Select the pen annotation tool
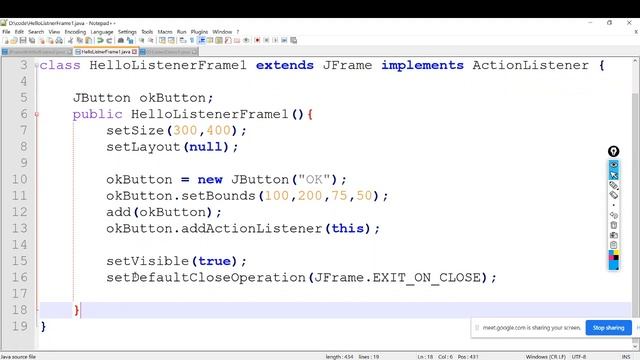Screen dimensions: 640x360 click(x=613, y=185)
